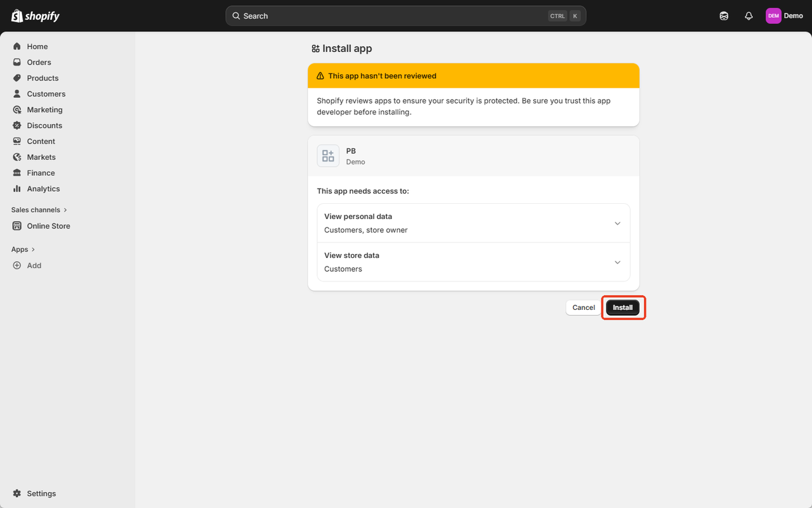Viewport: 812px width, 508px height.
Task: Expand the View personal data section
Action: [617, 224]
